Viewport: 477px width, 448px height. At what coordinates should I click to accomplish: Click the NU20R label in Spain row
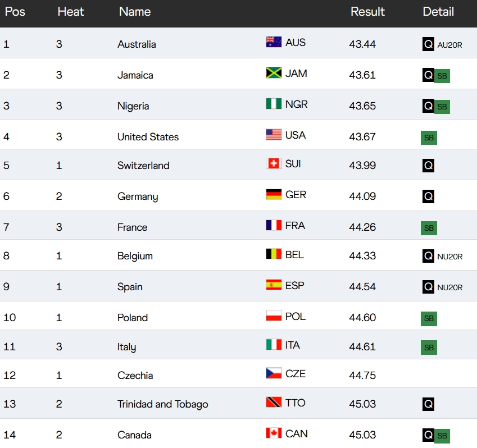[449, 287]
